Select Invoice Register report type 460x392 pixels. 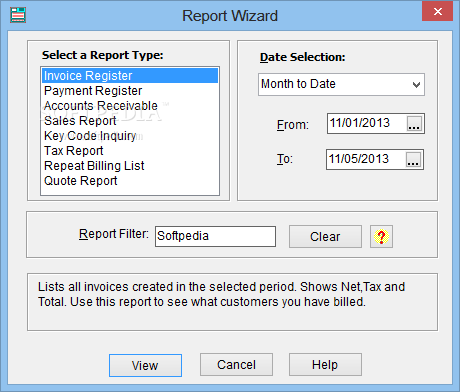coord(130,76)
